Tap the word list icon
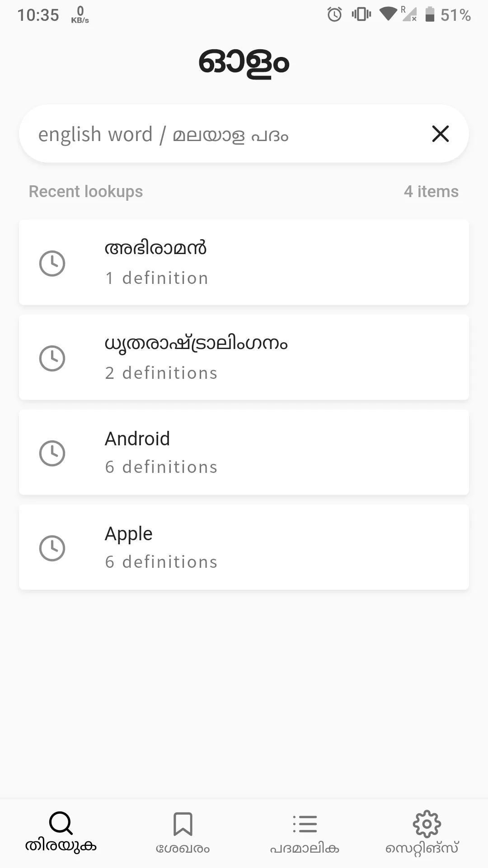Viewport: 488px width, 868px height. tap(305, 824)
